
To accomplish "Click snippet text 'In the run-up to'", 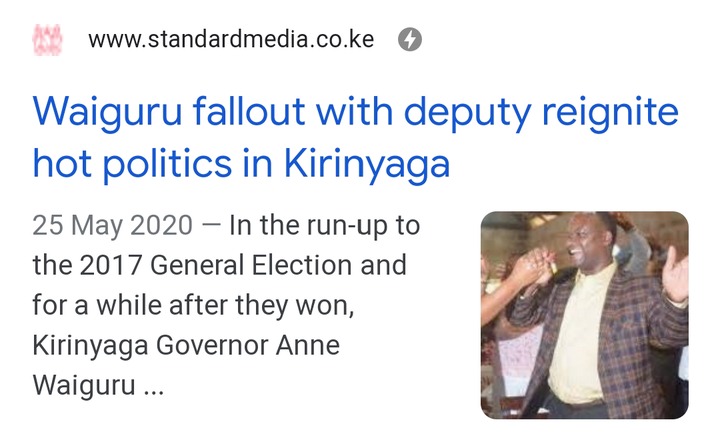I will coord(325,225).
